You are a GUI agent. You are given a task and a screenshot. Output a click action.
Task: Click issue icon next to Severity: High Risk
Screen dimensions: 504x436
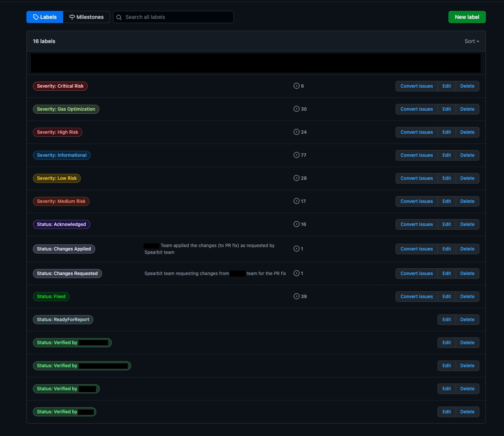tap(297, 132)
